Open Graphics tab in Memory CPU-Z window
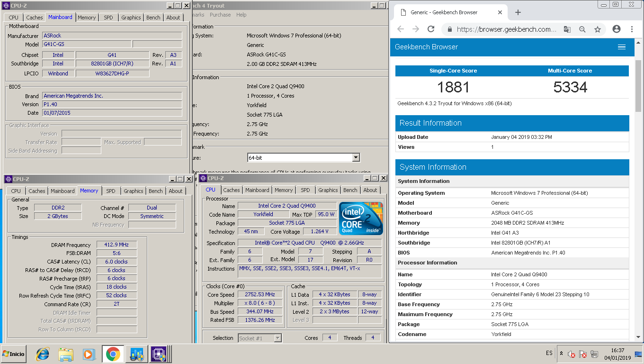The width and height of the screenshot is (644, 364). [x=134, y=191]
